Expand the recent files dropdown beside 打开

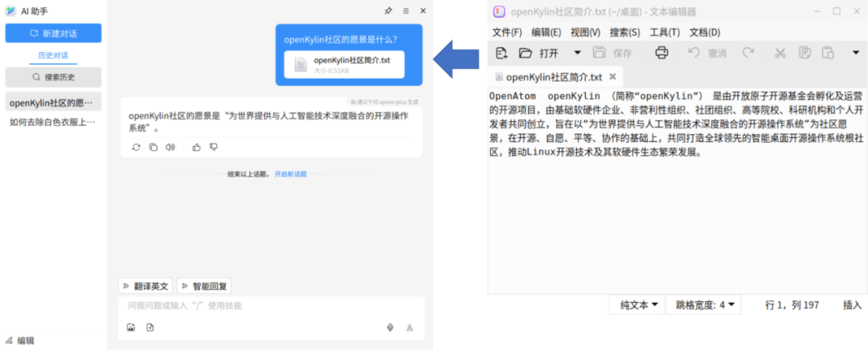click(577, 53)
